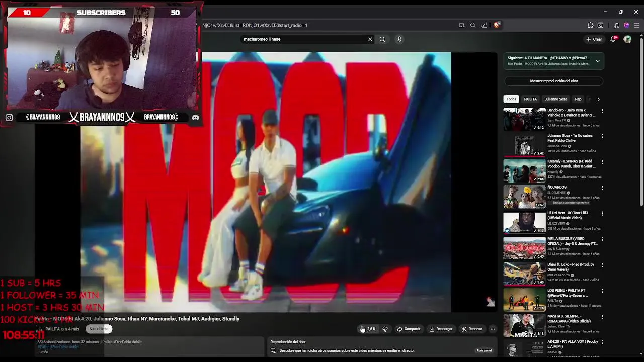Open LOS PEINE PAILITA video title

[x=568, y=293]
